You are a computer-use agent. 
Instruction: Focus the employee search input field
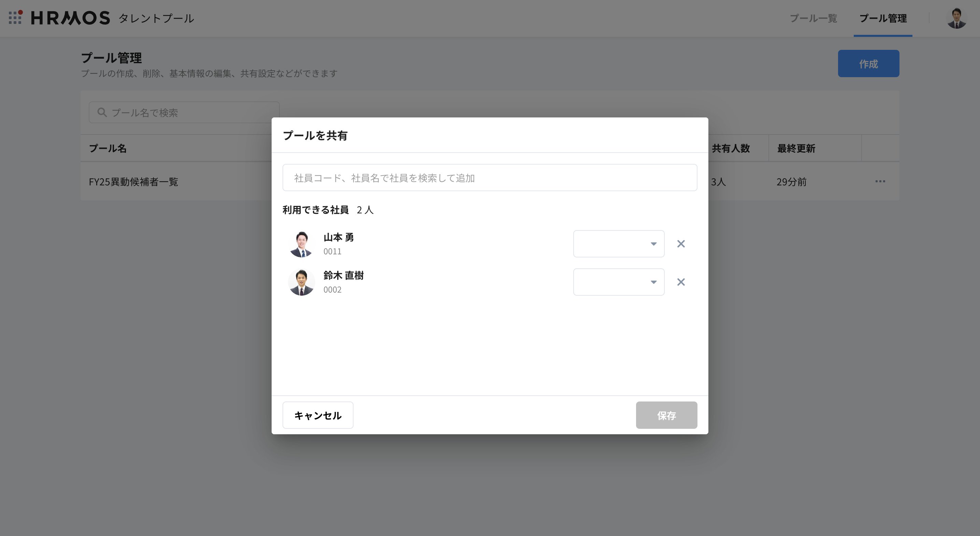[490, 178]
